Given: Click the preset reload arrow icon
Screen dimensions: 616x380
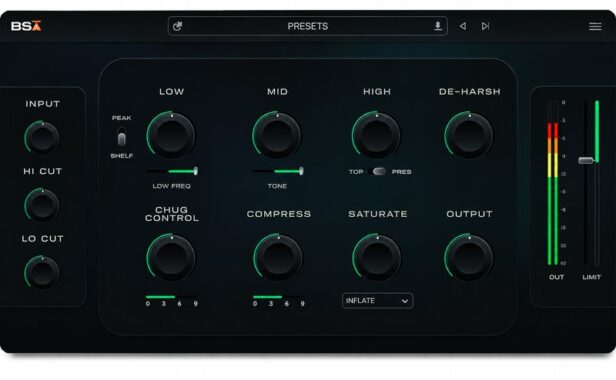Looking at the screenshot, I should (178, 26).
